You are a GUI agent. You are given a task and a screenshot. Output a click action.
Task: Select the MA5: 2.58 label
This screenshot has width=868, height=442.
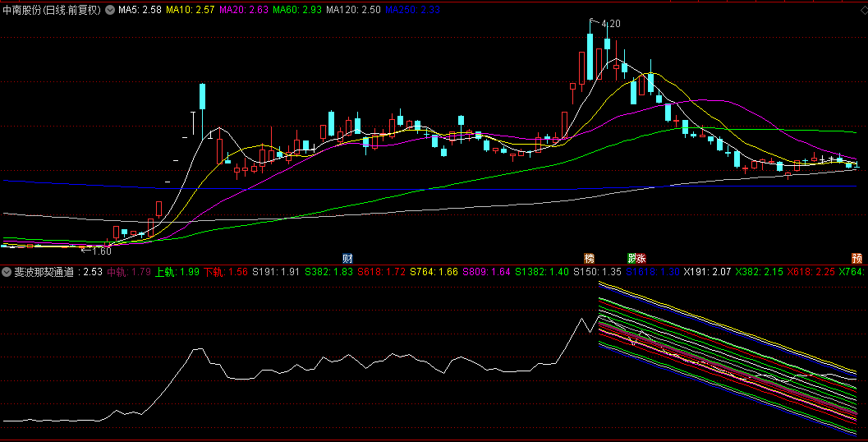140,10
